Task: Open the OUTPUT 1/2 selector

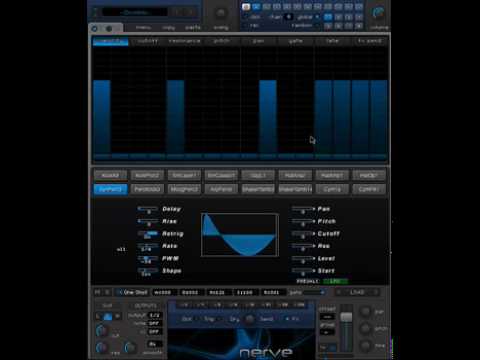Action: click(x=155, y=315)
